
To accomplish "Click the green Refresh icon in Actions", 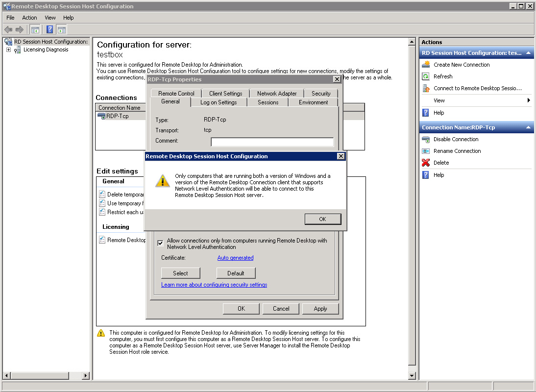I will click(426, 76).
